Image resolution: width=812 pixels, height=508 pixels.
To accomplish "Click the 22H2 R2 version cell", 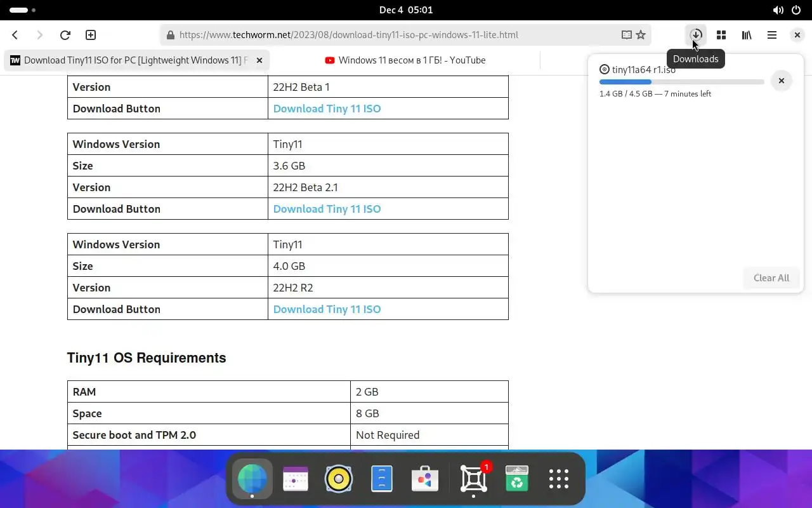I will click(388, 288).
